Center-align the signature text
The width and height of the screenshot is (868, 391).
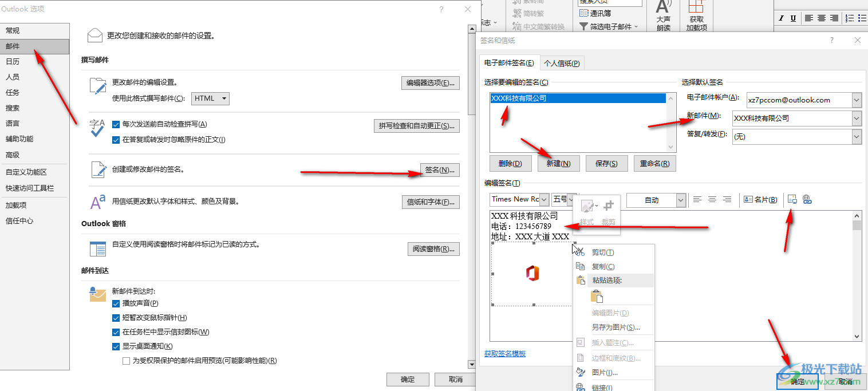coord(712,199)
